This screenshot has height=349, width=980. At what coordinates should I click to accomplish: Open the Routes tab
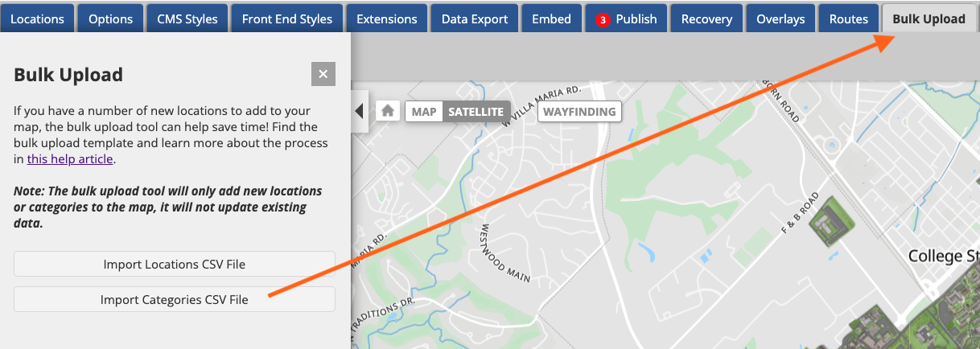(x=849, y=18)
